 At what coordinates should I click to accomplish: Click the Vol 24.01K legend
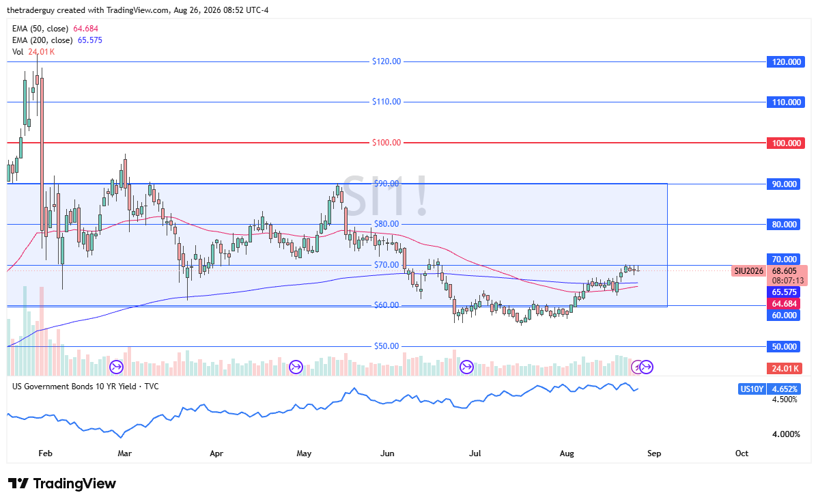[x=33, y=52]
